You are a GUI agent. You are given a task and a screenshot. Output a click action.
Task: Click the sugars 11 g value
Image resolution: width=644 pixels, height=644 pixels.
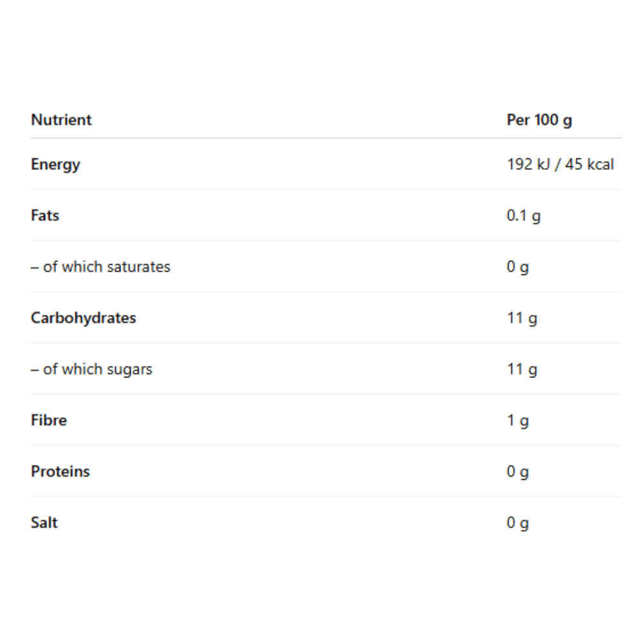[x=522, y=370]
